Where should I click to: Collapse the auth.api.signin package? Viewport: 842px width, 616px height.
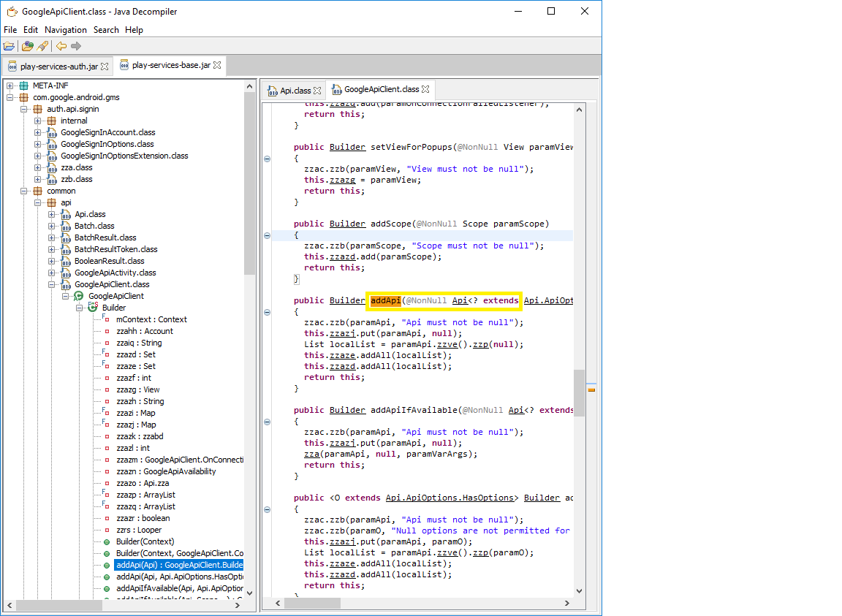(x=23, y=109)
